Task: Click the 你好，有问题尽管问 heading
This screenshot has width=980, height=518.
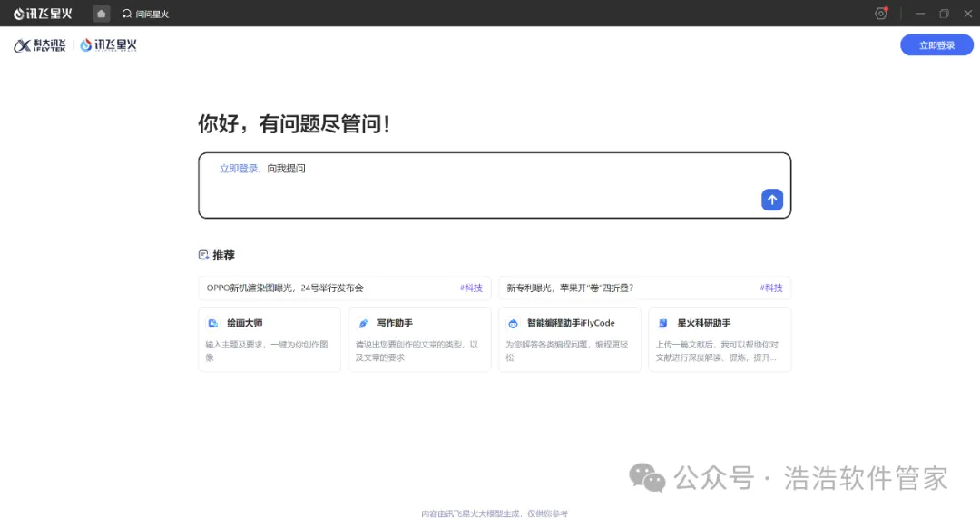Action: coord(294,123)
